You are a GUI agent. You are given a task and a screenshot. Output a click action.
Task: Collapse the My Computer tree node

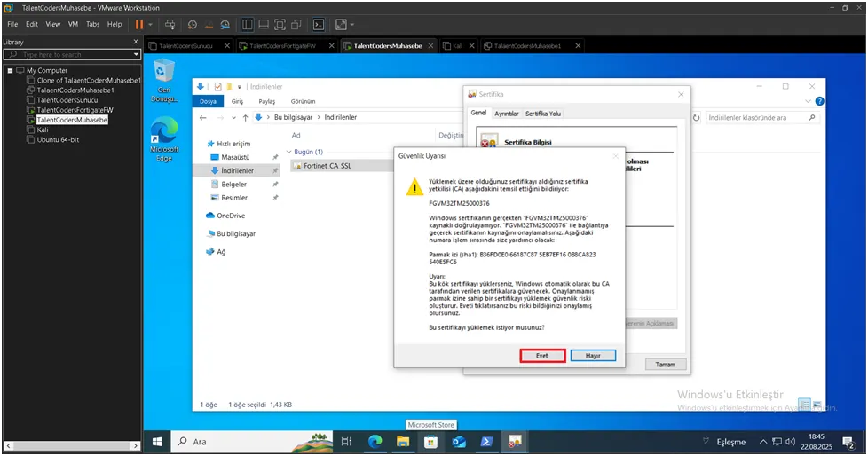[x=10, y=71]
